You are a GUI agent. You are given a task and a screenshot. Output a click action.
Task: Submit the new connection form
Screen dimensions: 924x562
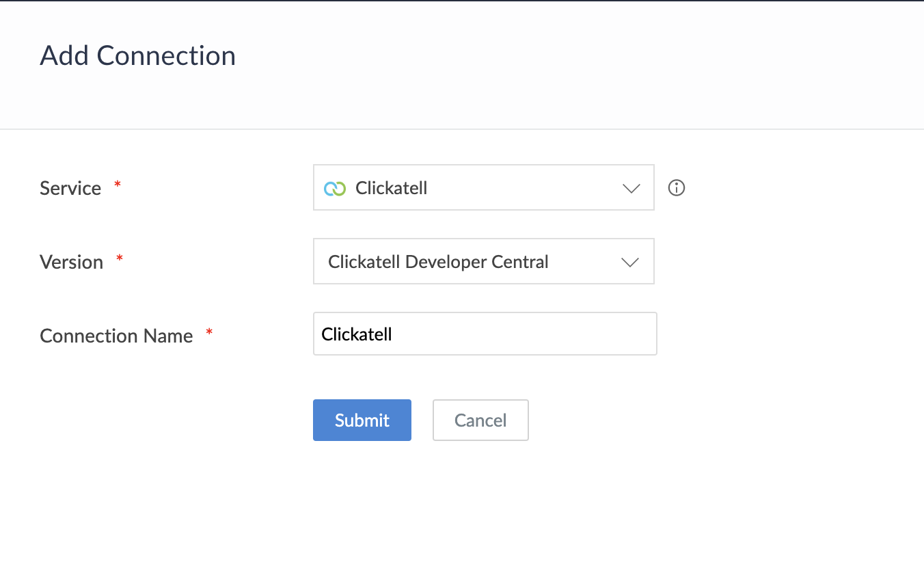point(362,420)
